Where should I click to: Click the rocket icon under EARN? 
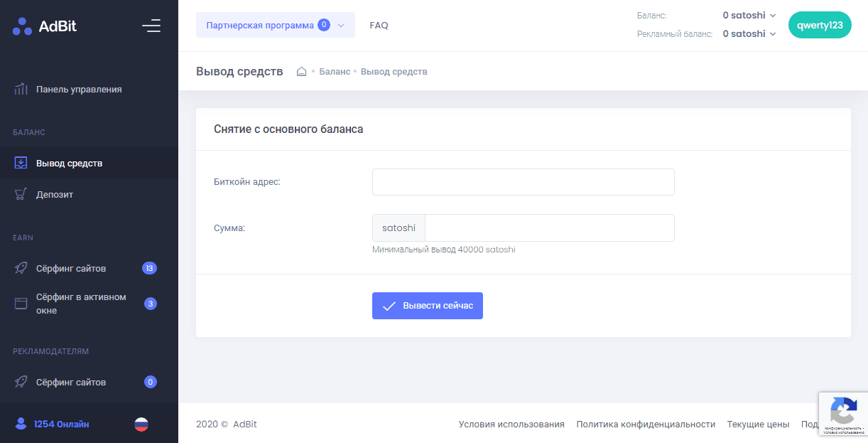tap(21, 269)
